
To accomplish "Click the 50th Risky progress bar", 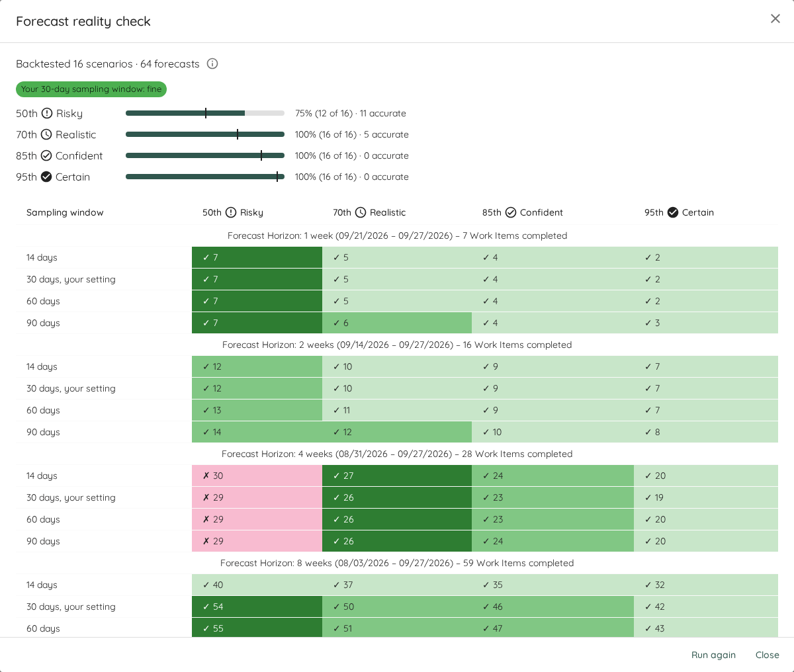I will click(x=205, y=113).
